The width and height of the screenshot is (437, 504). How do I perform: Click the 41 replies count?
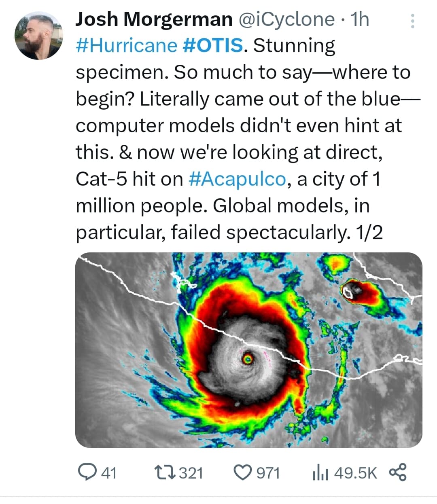pos(108,472)
